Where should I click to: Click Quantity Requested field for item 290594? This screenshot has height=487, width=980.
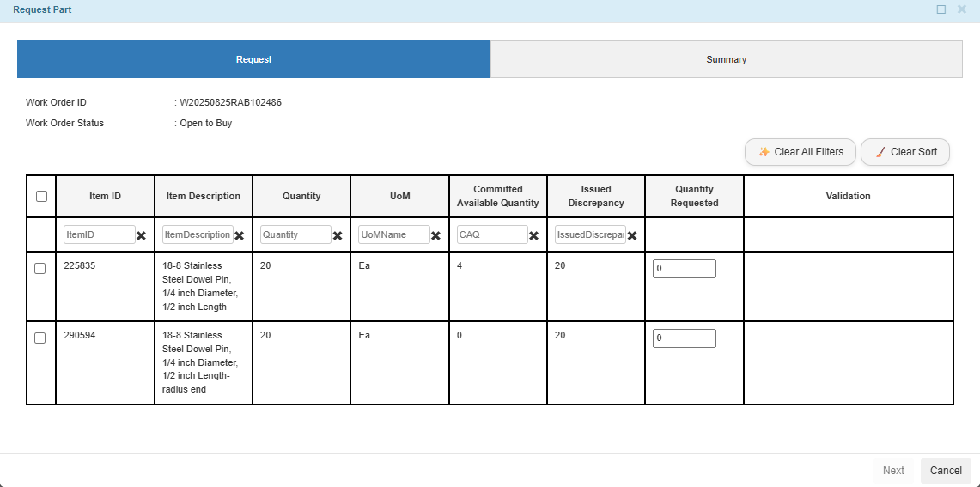(x=684, y=338)
